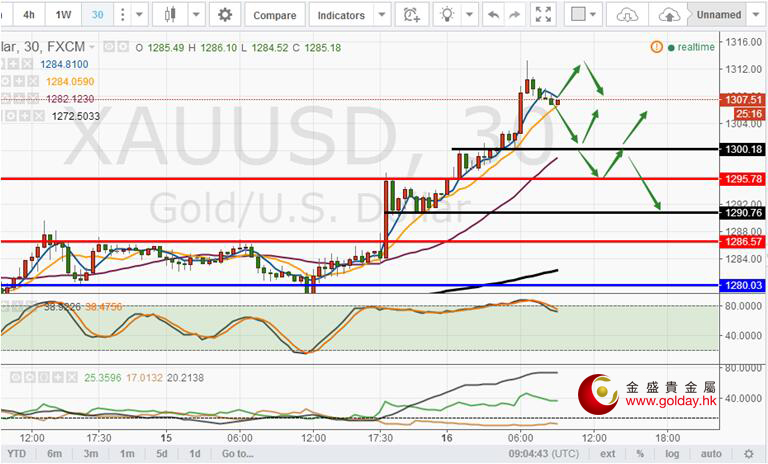Switch to 1W interval

(x=63, y=15)
